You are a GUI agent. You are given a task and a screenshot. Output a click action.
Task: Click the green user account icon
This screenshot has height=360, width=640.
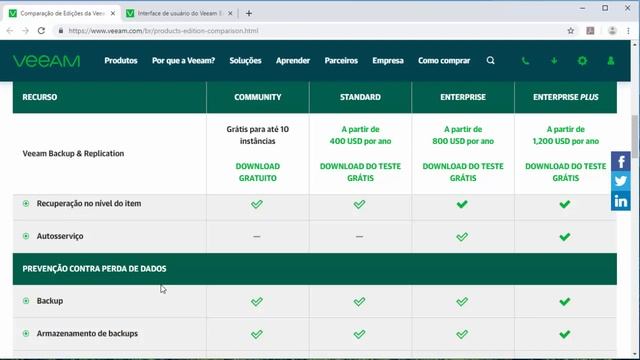[x=611, y=61]
